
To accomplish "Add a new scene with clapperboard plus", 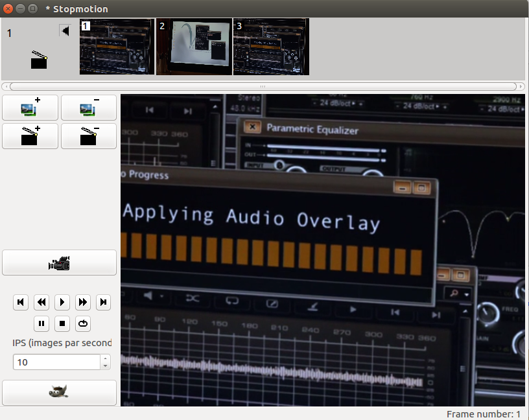I will pos(30,136).
